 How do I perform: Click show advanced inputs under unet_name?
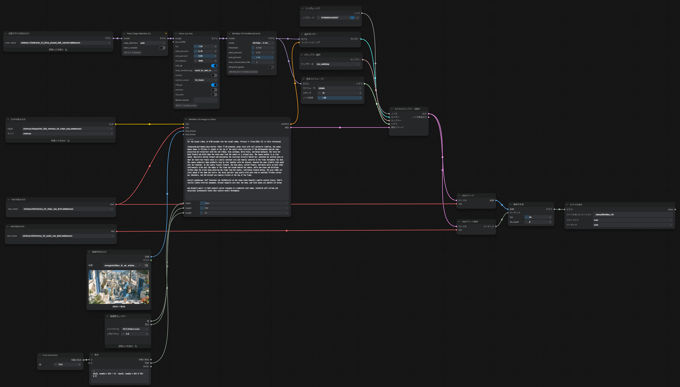tap(58, 50)
